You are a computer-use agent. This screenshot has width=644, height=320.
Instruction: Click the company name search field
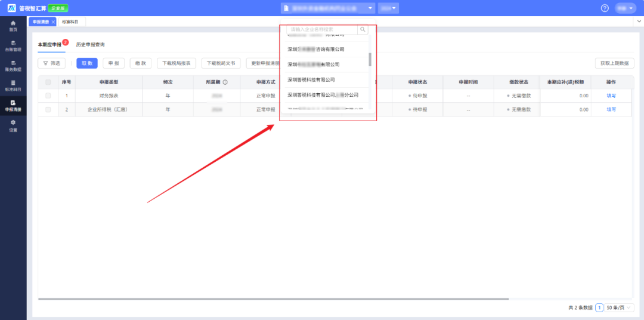323,30
